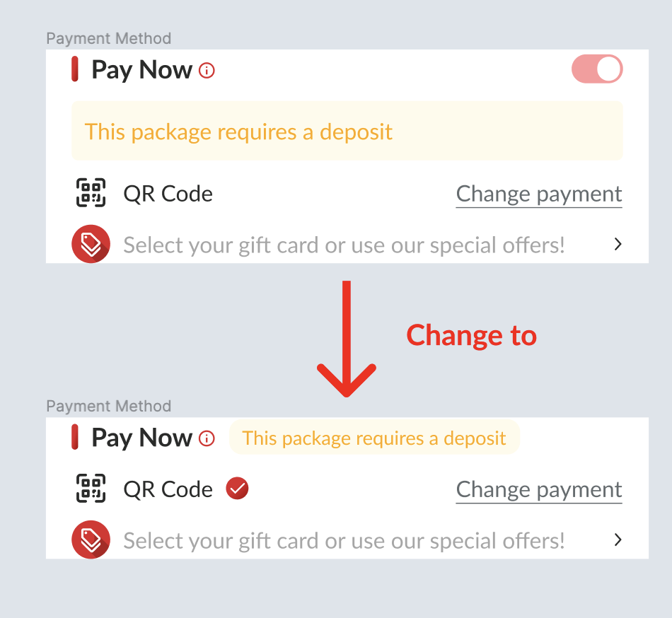This screenshot has width=672, height=618.
Task: Expand gift card offers chevron in upper panel
Action: click(618, 245)
